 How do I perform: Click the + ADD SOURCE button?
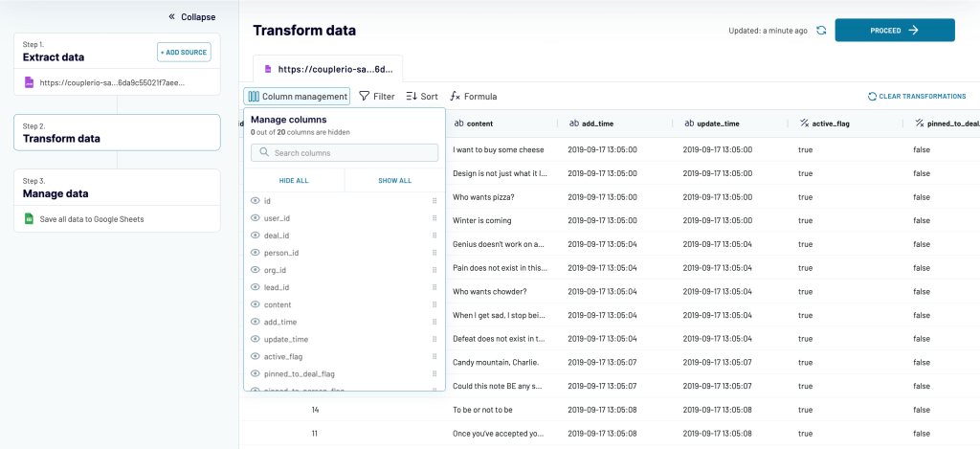tap(184, 52)
